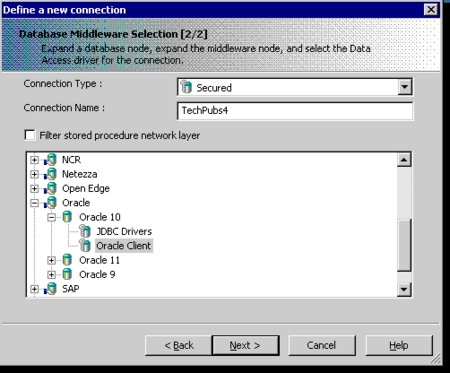Enable Filter stored procedure network layer checkbox
The height and width of the screenshot is (373, 450).
(x=30, y=135)
